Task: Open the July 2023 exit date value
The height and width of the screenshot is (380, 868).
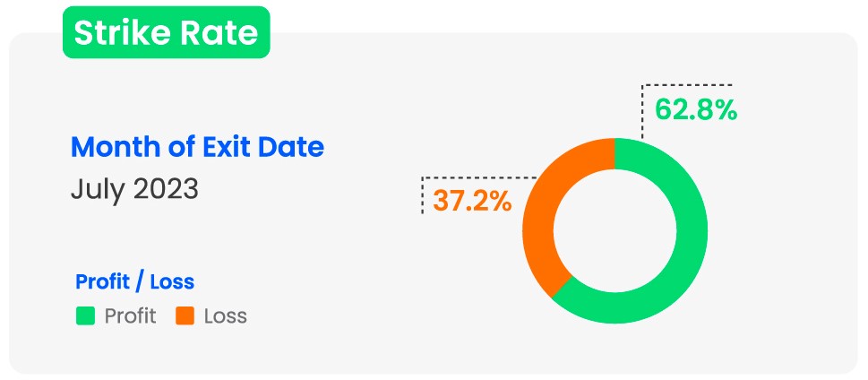Action: (134, 190)
